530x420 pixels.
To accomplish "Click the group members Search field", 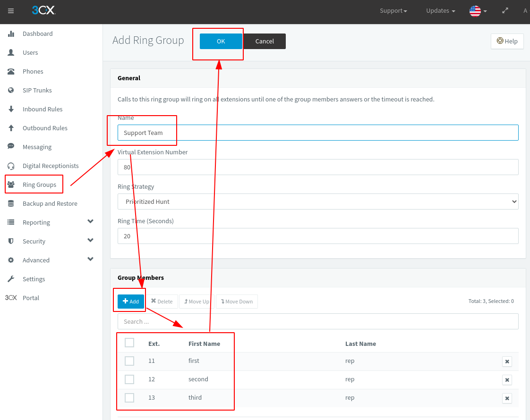I will pyautogui.click(x=318, y=321).
